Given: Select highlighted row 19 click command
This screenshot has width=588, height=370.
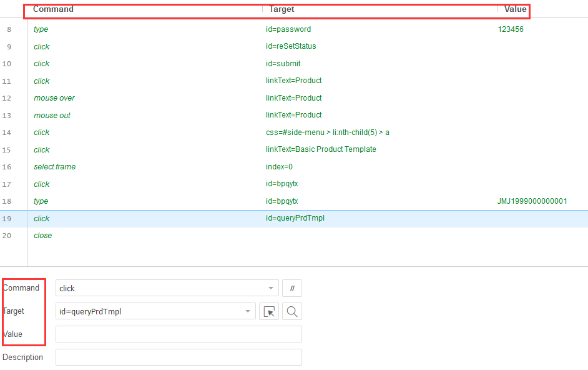Looking at the screenshot, I should click(42, 219).
